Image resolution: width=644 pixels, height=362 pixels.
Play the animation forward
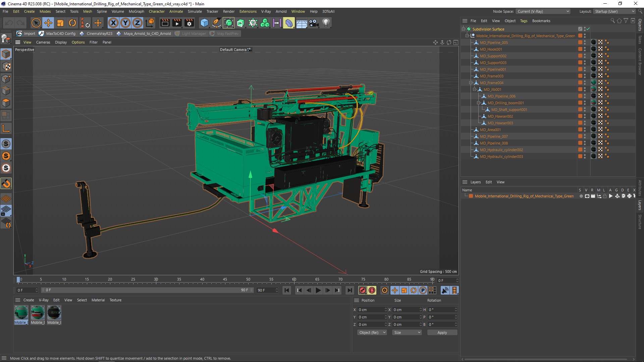click(318, 290)
